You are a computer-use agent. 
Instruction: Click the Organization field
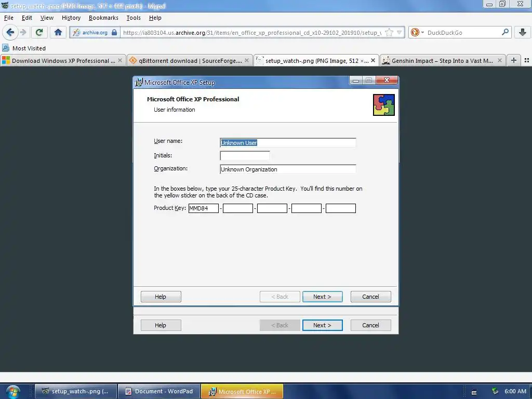click(x=288, y=169)
